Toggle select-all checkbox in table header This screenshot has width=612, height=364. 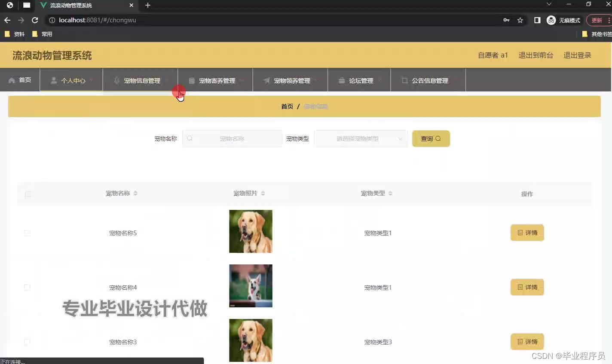28,194
